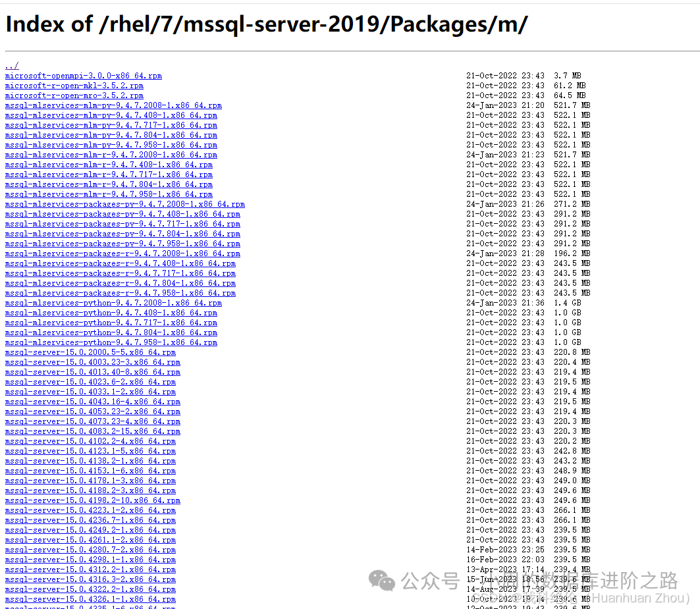700x609 pixels.
Task: Click mssql-server-15.0.4023.6-2 link
Action: (91, 382)
